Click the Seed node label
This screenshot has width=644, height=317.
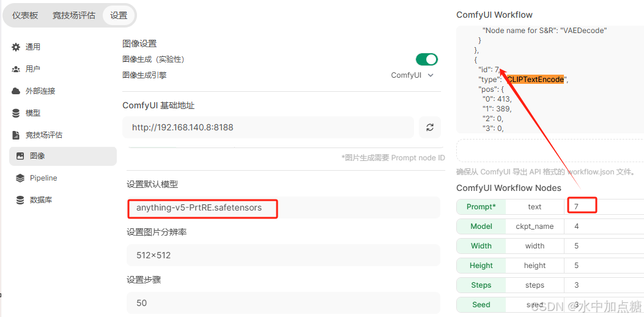(481, 305)
